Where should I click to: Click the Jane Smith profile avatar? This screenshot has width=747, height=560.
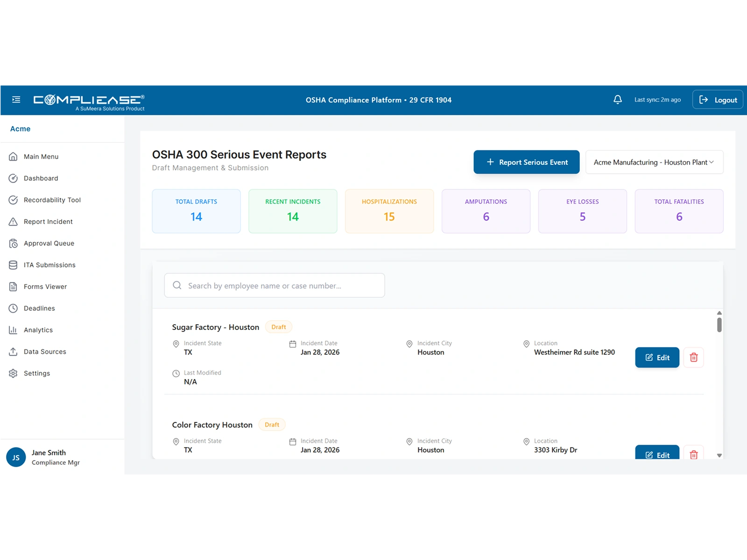[x=16, y=457]
